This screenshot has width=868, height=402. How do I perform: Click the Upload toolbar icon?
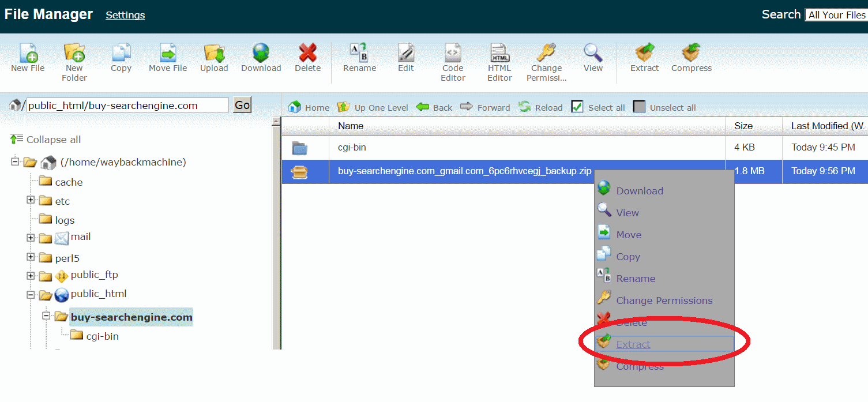tap(214, 54)
